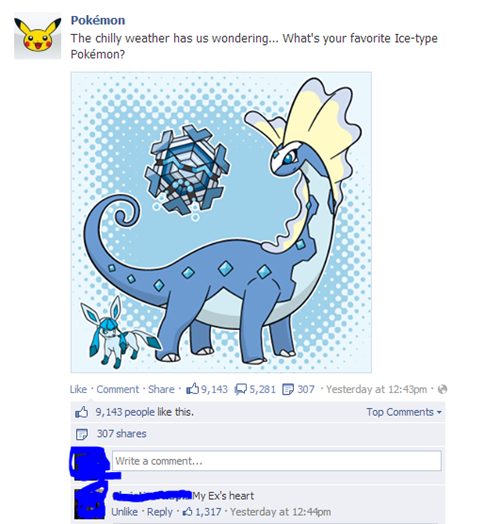Click the Comment link under the post
500x524 pixels.
pyautogui.click(x=118, y=389)
